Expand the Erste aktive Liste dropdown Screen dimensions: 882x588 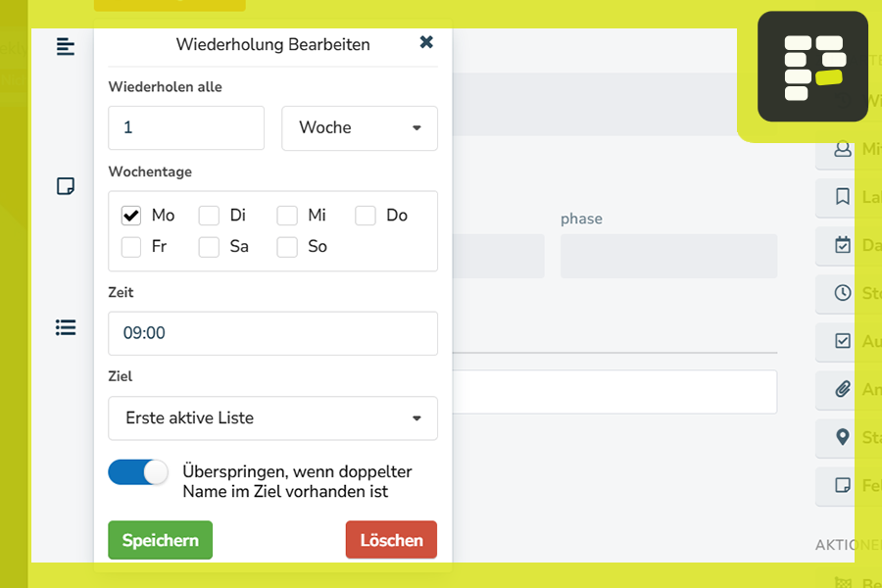272,418
